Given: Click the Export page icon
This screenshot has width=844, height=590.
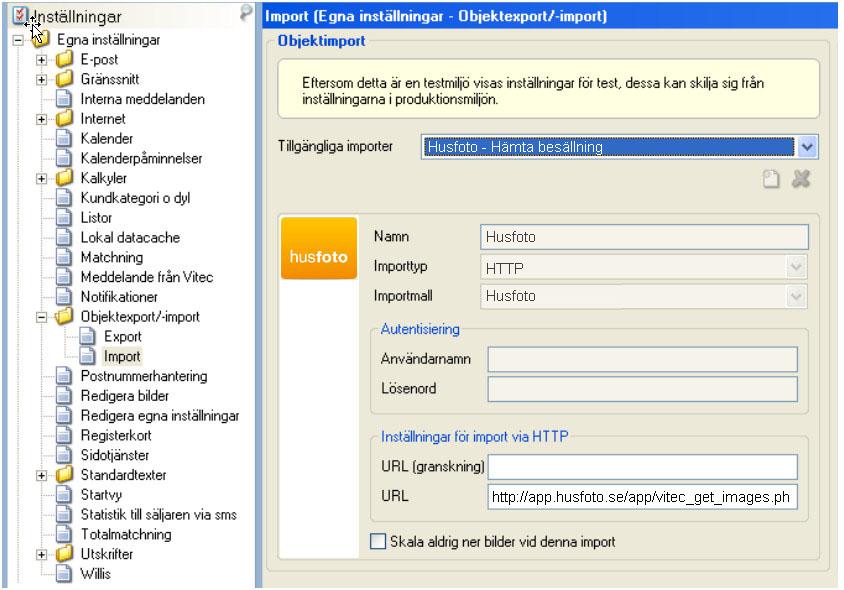Looking at the screenshot, I should (x=87, y=336).
